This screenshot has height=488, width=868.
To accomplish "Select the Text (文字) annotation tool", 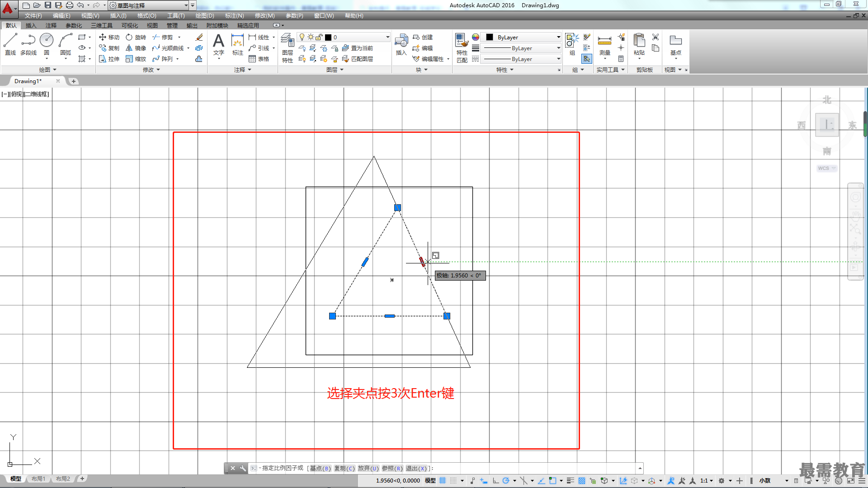I will pyautogui.click(x=218, y=44).
